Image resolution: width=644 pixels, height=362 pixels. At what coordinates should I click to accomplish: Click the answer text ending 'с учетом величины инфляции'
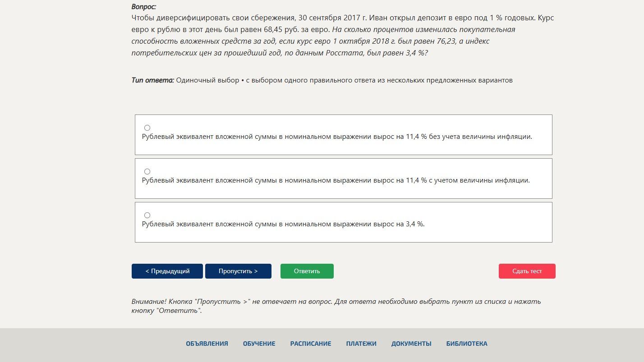click(x=336, y=180)
